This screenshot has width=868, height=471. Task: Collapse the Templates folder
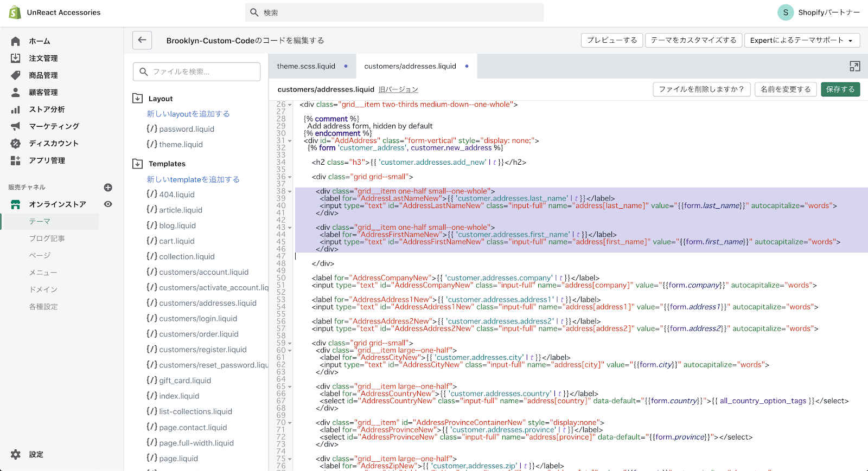[x=138, y=164]
